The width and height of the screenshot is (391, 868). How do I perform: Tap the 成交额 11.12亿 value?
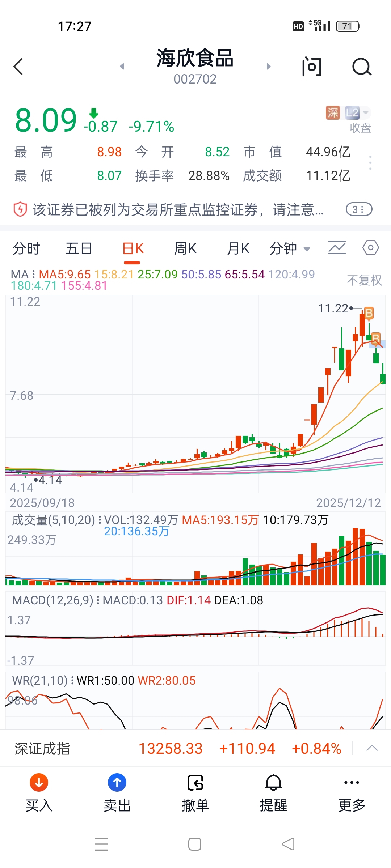tap(328, 176)
